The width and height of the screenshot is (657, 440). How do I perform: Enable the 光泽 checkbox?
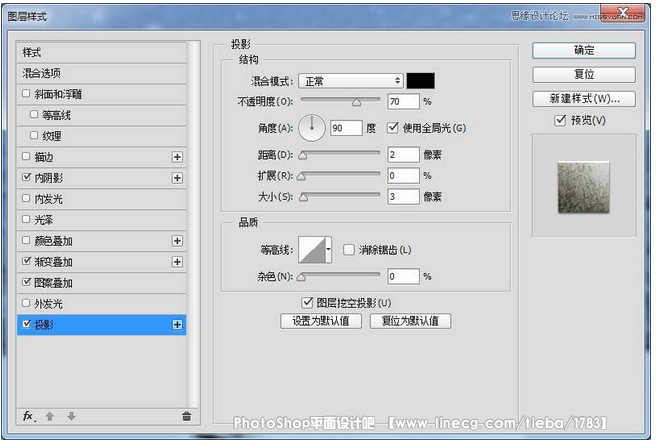pos(26,219)
